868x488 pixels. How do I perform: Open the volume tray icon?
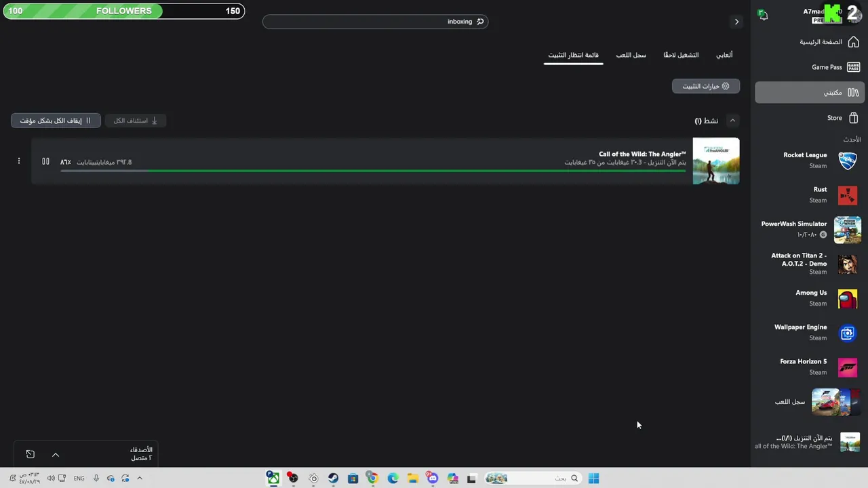(51, 479)
